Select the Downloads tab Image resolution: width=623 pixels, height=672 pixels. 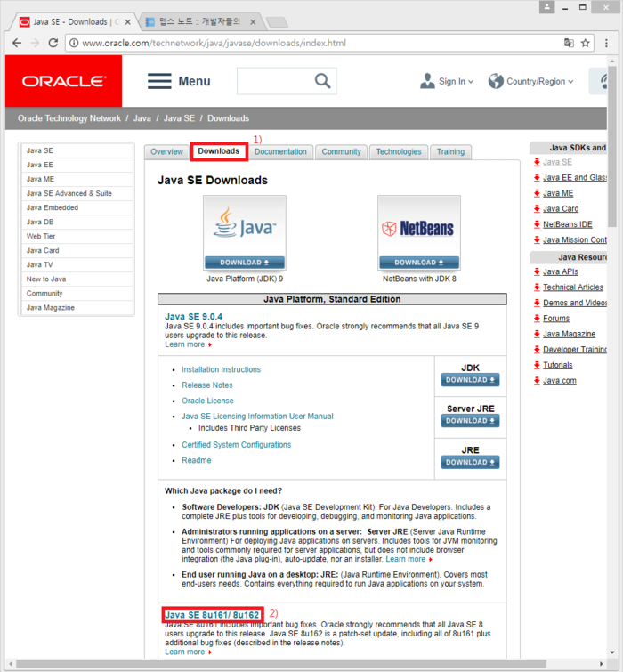point(219,151)
